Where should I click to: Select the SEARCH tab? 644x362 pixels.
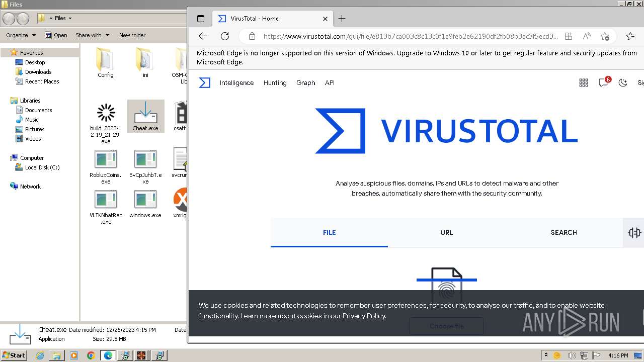coord(563,233)
